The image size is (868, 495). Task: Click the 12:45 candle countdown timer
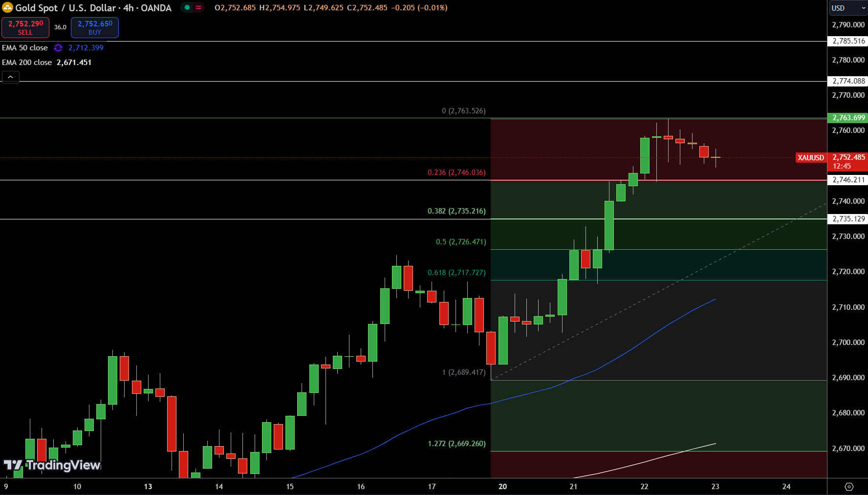click(842, 166)
